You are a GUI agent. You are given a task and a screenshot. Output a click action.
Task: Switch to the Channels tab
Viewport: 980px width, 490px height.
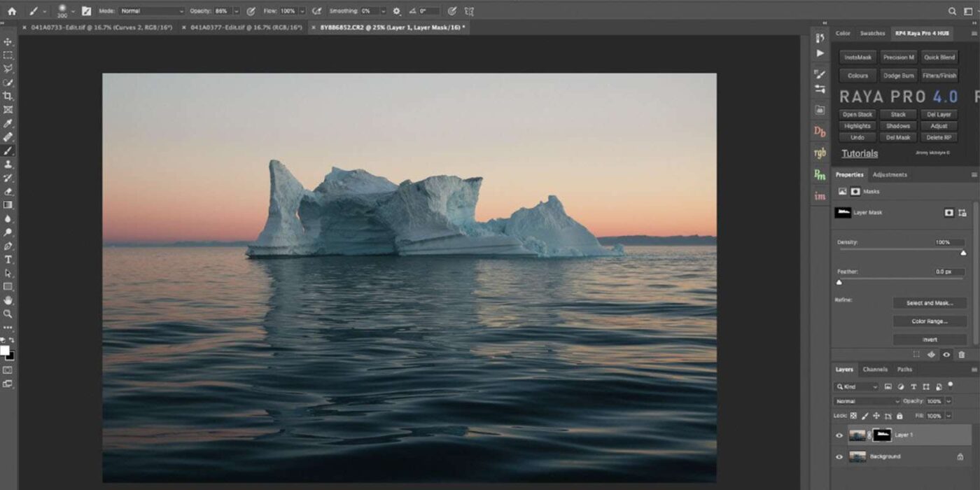pyautogui.click(x=875, y=370)
